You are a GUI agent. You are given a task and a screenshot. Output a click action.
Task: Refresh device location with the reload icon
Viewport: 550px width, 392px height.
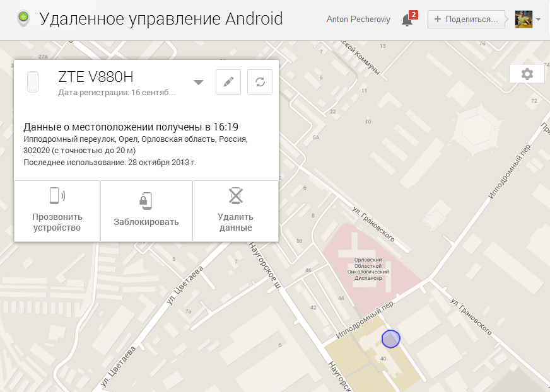coord(260,82)
